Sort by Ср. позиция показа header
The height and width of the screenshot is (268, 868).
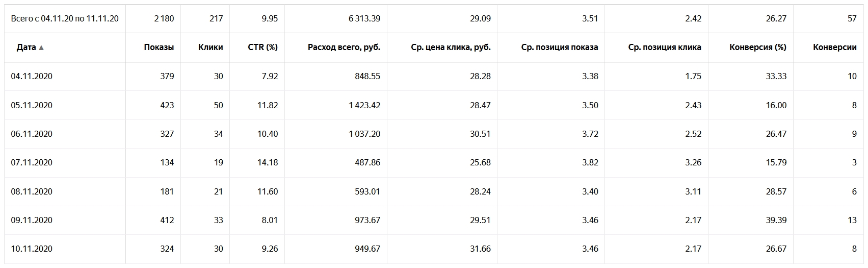coord(560,47)
